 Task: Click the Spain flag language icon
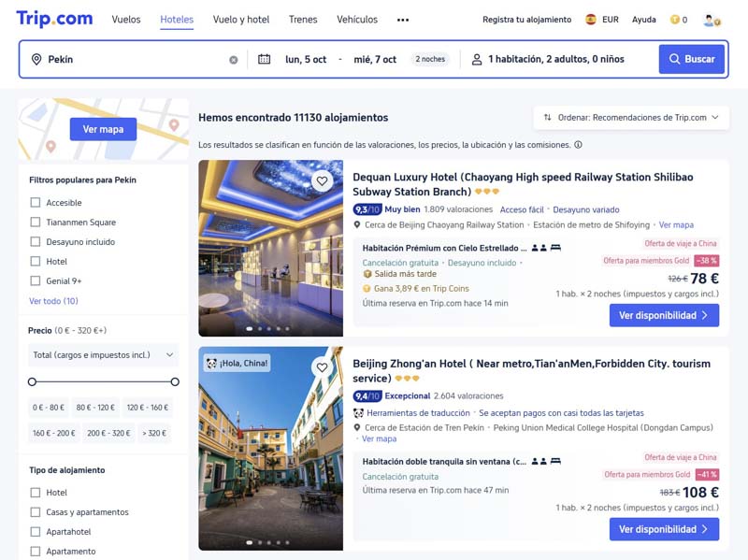point(591,20)
